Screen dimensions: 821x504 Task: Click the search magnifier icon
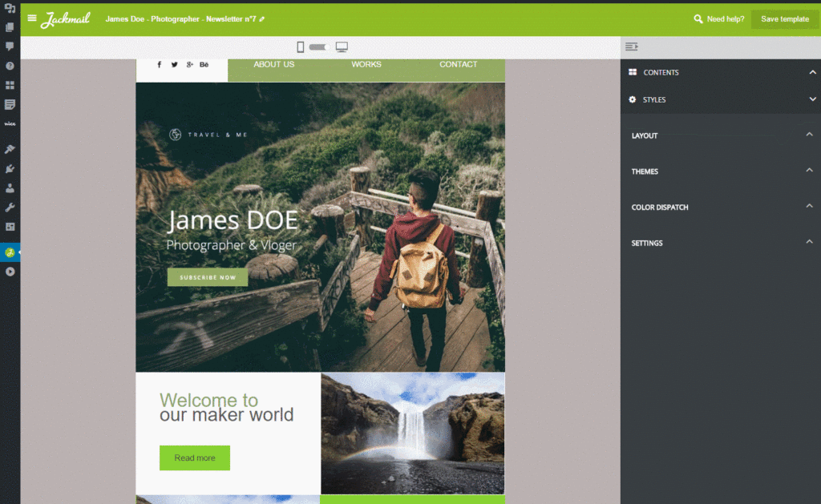[x=698, y=19]
